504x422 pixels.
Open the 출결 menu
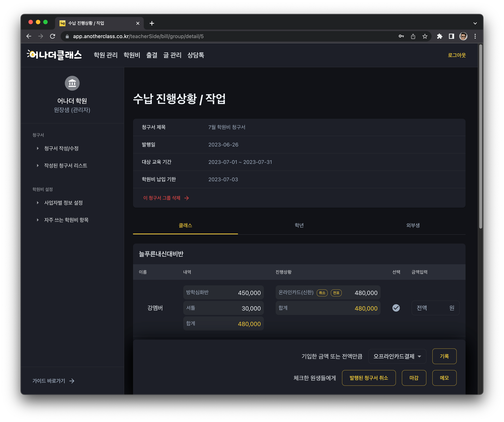pyautogui.click(x=152, y=55)
